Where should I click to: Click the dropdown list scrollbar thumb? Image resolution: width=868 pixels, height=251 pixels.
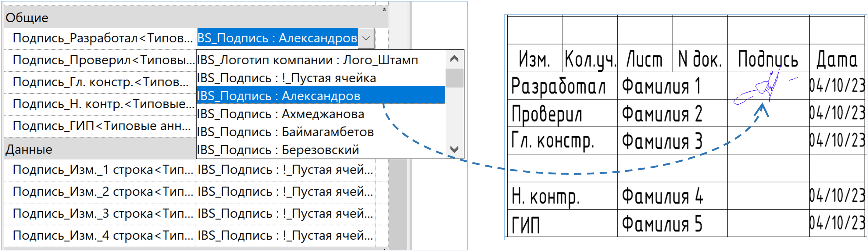[454, 78]
